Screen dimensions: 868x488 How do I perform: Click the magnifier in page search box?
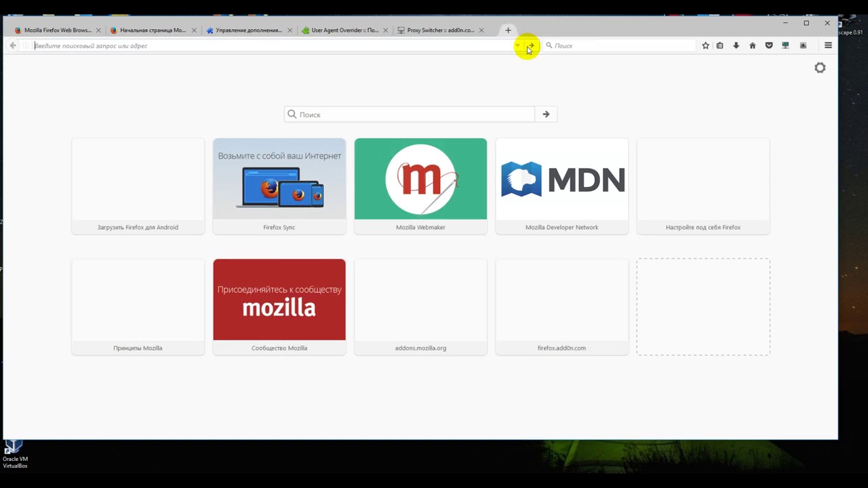(292, 114)
